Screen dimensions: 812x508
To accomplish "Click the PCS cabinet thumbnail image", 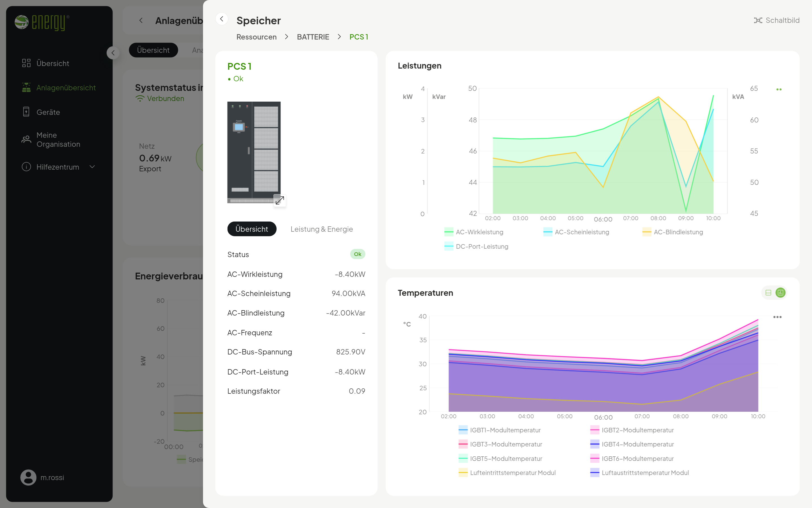I will click(x=254, y=152).
